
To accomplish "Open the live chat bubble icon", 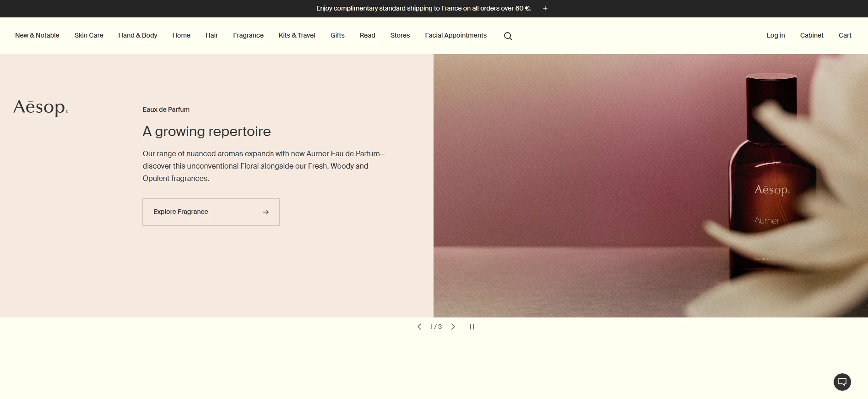I will pyautogui.click(x=842, y=382).
